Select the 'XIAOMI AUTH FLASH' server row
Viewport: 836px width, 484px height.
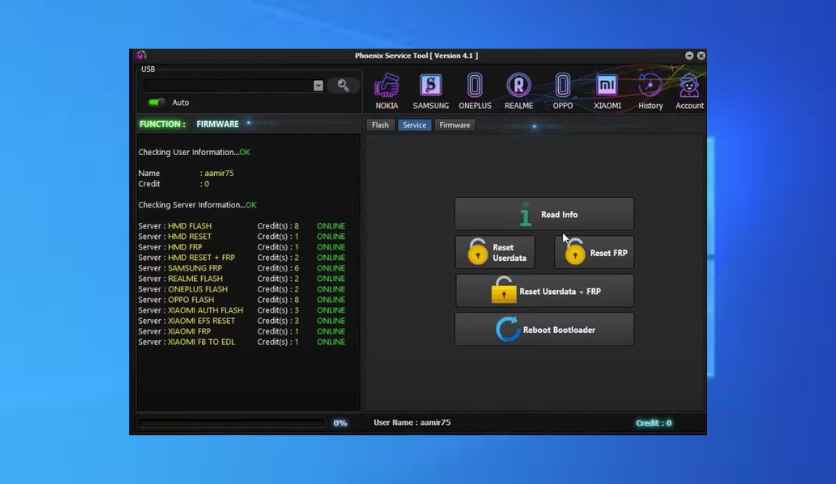[242, 310]
